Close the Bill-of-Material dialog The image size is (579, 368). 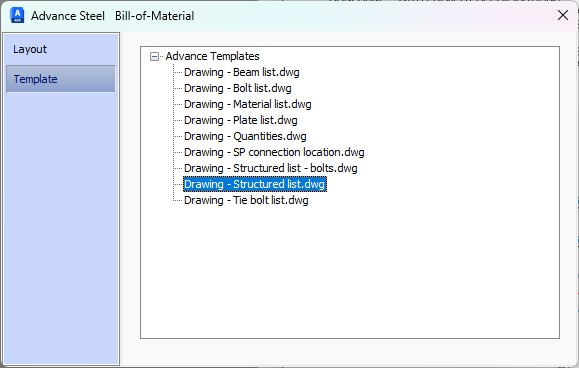[x=563, y=15]
